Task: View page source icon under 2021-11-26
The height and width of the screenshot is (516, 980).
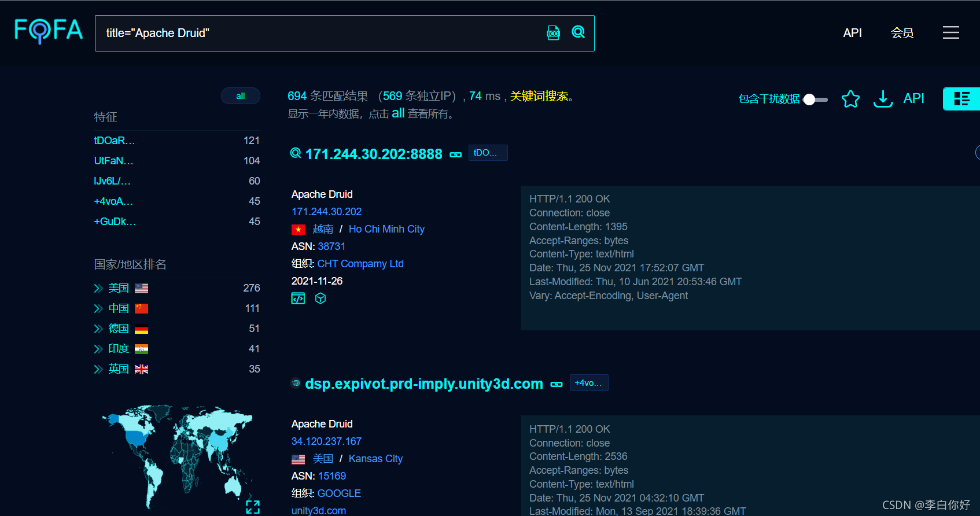Action: pos(298,298)
